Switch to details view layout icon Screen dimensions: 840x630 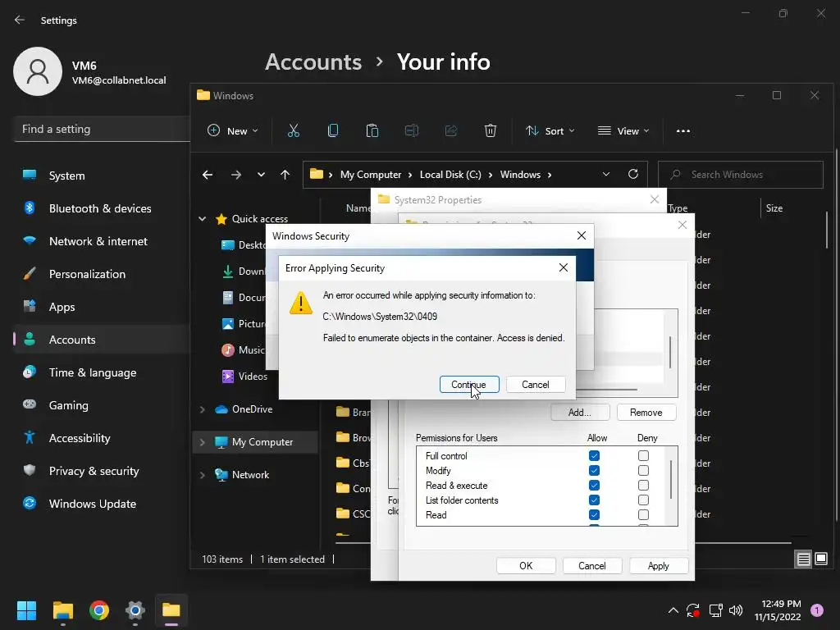click(x=804, y=559)
